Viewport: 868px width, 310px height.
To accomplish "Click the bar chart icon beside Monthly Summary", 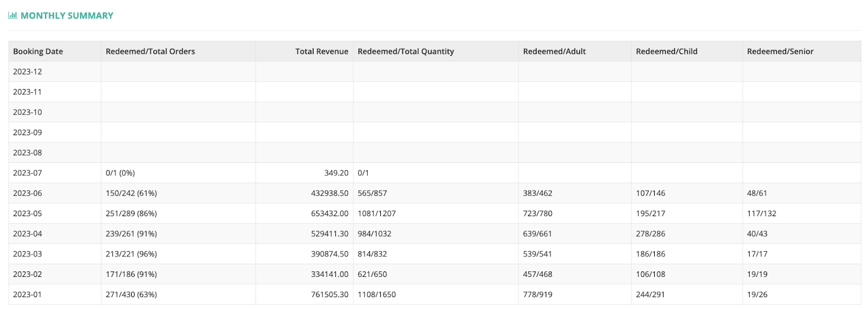I will coord(12,15).
